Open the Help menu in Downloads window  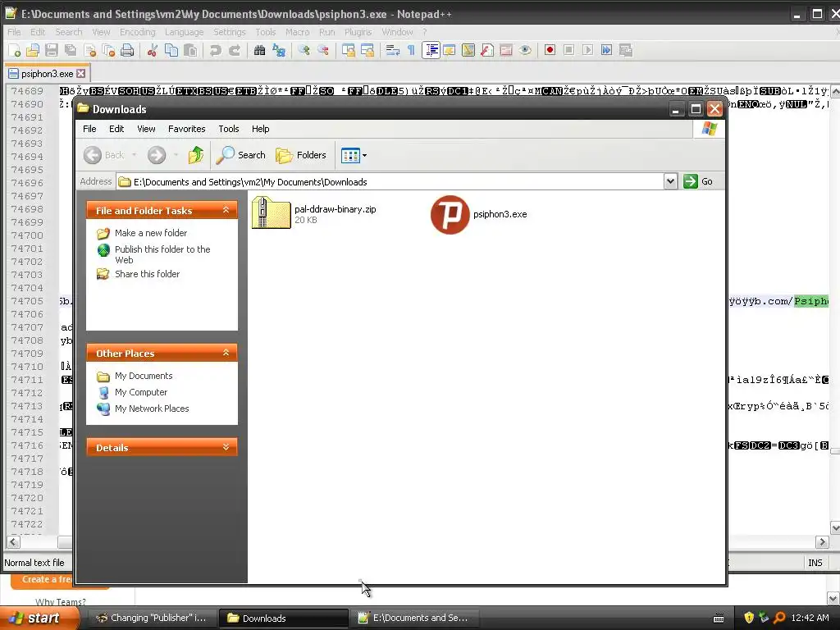[260, 129]
